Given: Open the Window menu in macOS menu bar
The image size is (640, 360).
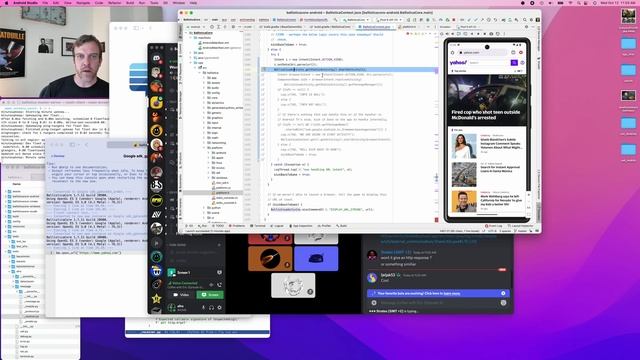Looking at the screenshot, I should [178, 3].
